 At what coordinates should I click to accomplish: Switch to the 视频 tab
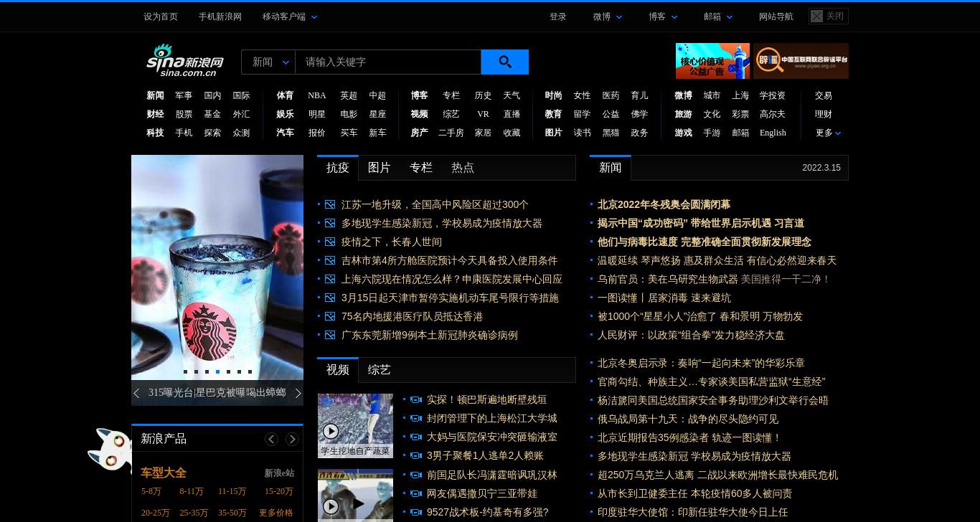(338, 369)
